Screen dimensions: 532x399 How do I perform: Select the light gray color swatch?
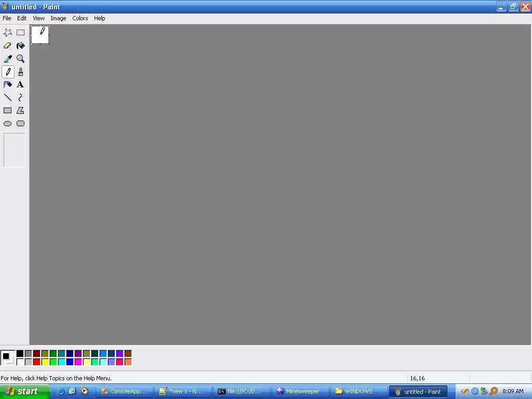pyautogui.click(x=29, y=362)
